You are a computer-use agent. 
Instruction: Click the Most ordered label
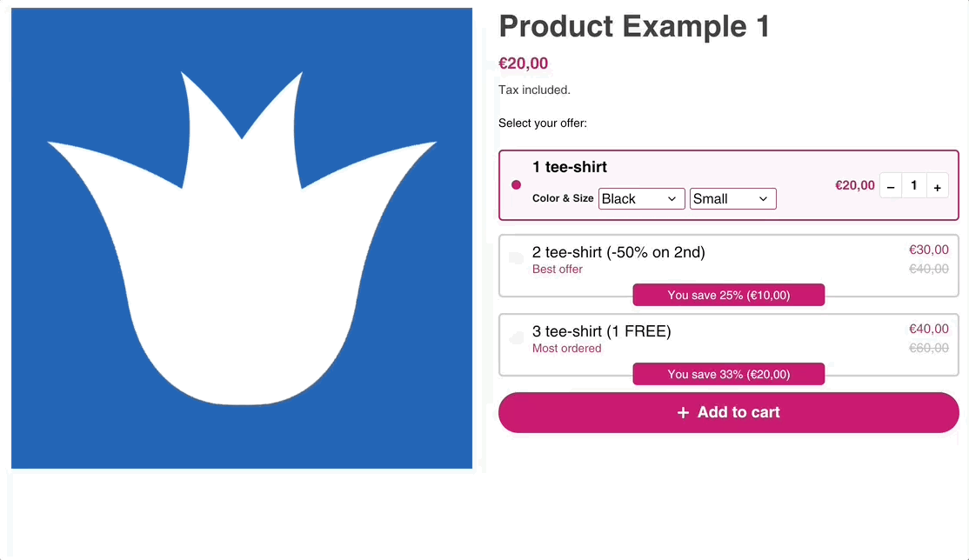tap(566, 349)
